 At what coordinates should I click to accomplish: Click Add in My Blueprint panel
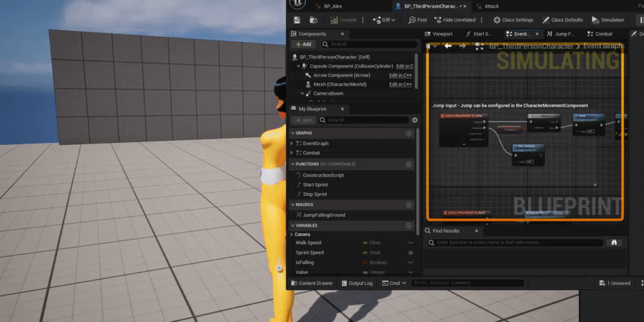(x=303, y=120)
